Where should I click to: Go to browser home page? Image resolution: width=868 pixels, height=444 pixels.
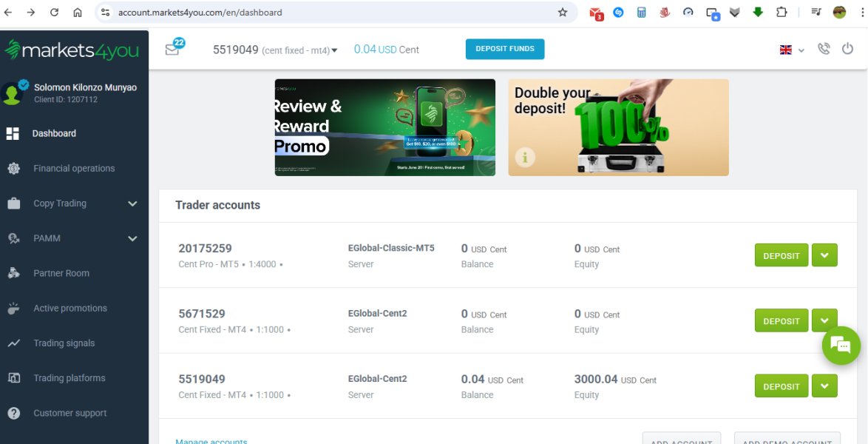click(78, 12)
